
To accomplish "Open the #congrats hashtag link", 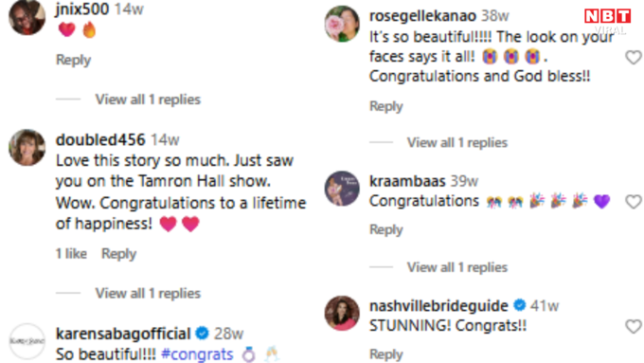I will pos(197,354).
